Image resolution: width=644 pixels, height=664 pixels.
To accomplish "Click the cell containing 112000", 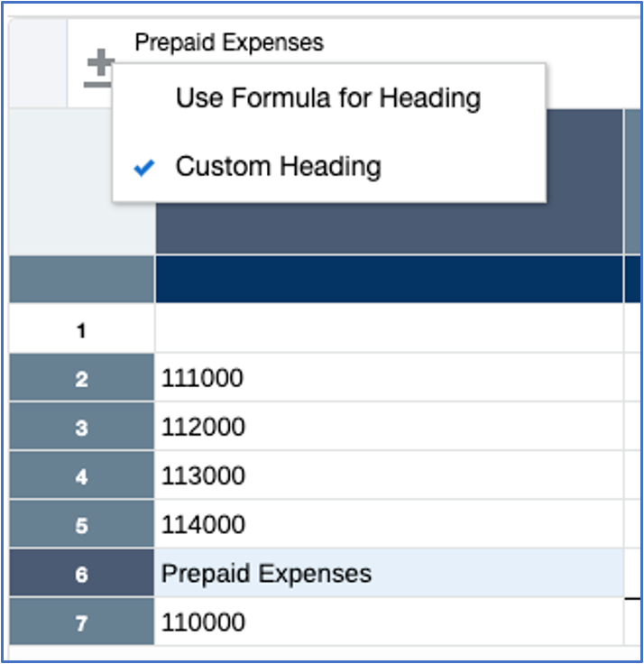I will pyautogui.click(x=388, y=428).
